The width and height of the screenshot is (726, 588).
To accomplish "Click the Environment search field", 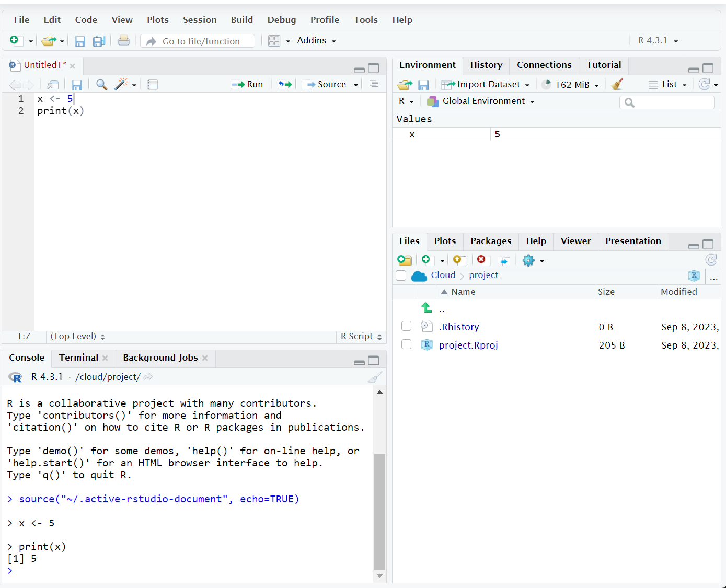I will [667, 102].
